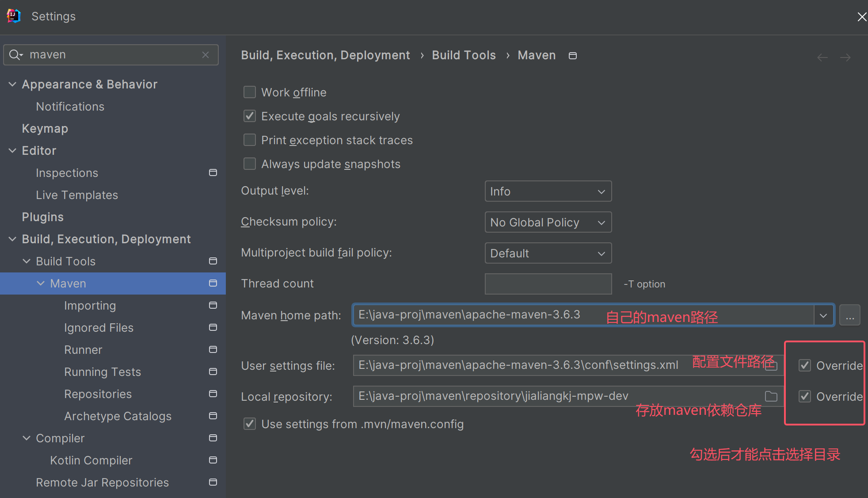Image resolution: width=868 pixels, height=498 pixels.
Task: Enable Print exception stack traces
Action: pos(250,140)
